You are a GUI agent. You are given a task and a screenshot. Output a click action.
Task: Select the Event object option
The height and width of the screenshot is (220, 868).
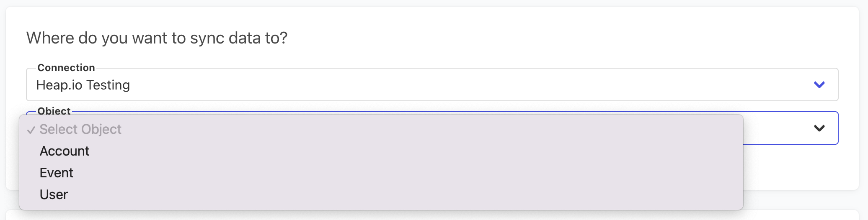[x=57, y=173]
